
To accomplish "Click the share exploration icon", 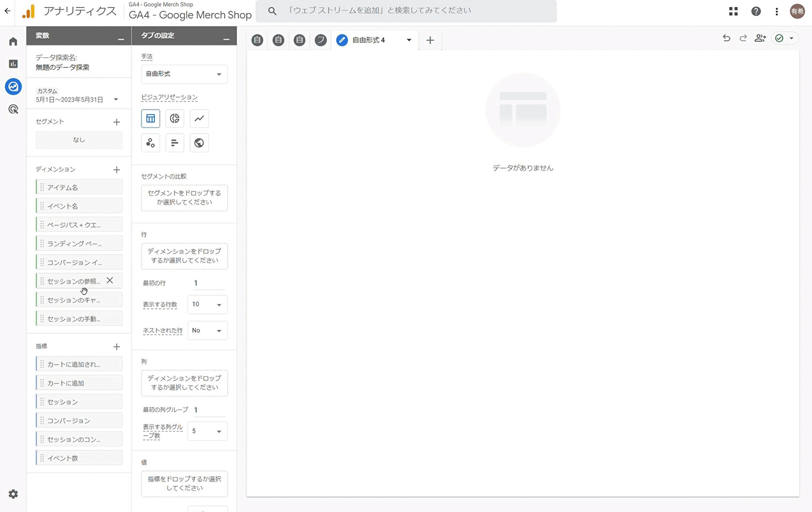I will 760,38.
